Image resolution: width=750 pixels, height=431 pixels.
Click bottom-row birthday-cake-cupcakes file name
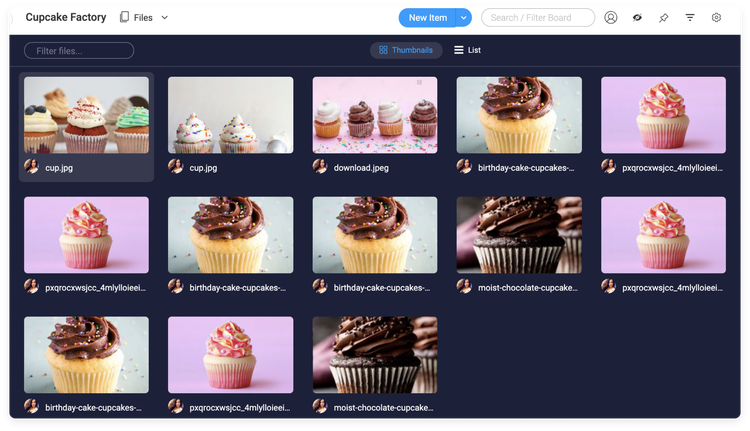click(93, 408)
